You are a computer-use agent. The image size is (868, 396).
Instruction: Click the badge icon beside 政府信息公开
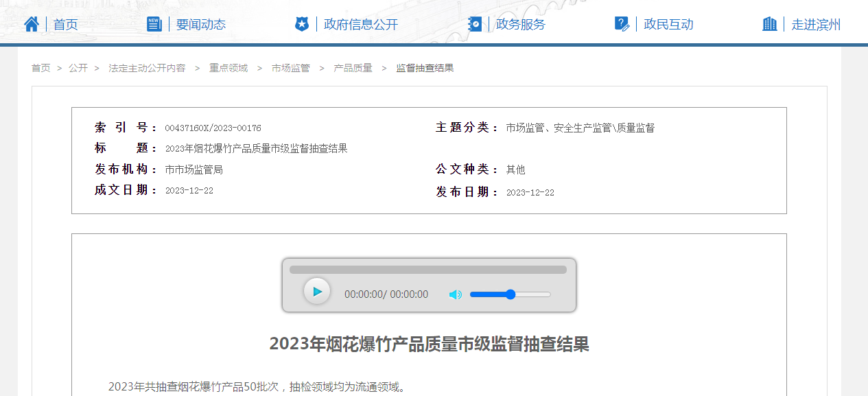pyautogui.click(x=302, y=24)
